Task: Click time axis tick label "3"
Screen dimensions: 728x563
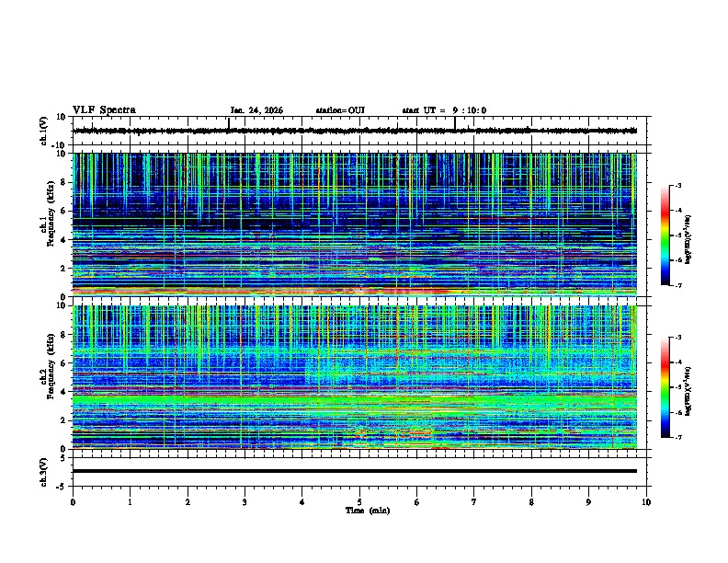Action: (x=245, y=502)
